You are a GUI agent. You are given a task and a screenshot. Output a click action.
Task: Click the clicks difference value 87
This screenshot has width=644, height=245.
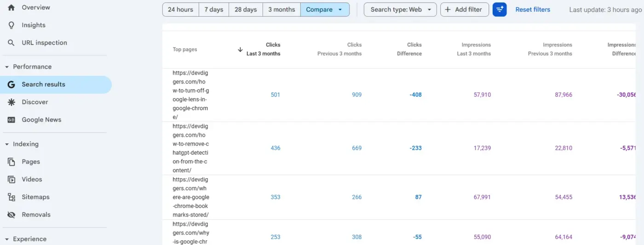[418, 197]
